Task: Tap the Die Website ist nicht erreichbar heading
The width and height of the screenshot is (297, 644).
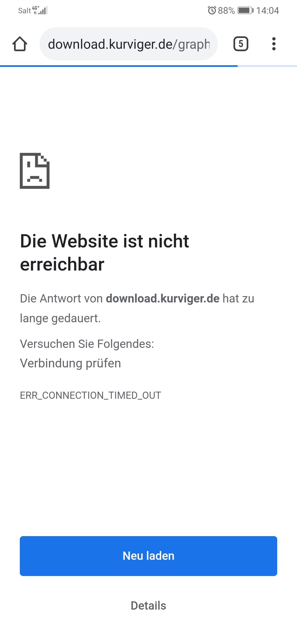Action: pos(105,252)
